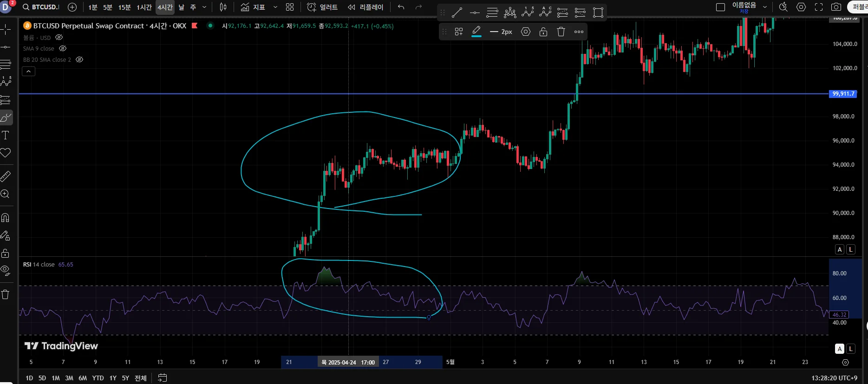Select the horizontal line tool in favorites bar
Viewport: 868px width, 384px height.
(x=475, y=13)
